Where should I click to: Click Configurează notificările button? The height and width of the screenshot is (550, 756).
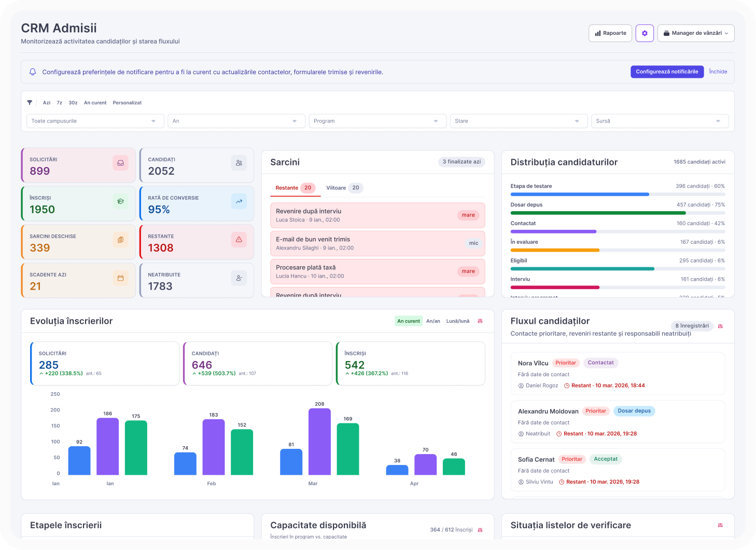pyautogui.click(x=667, y=72)
